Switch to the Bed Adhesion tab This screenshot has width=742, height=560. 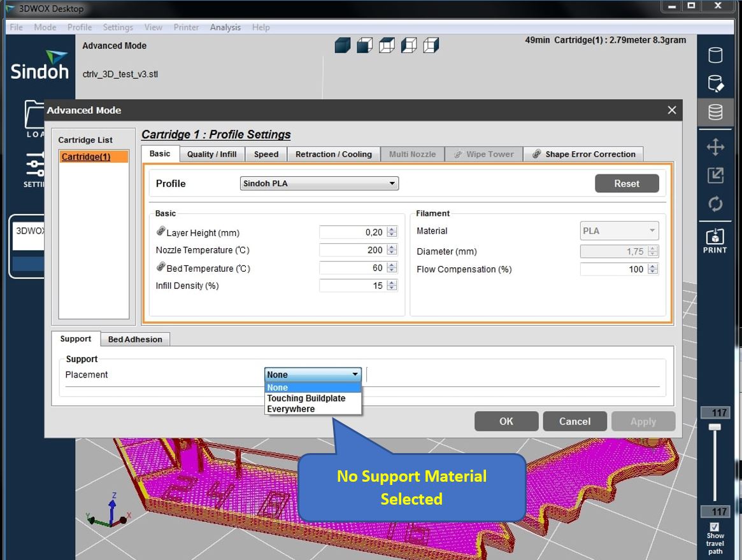(135, 339)
